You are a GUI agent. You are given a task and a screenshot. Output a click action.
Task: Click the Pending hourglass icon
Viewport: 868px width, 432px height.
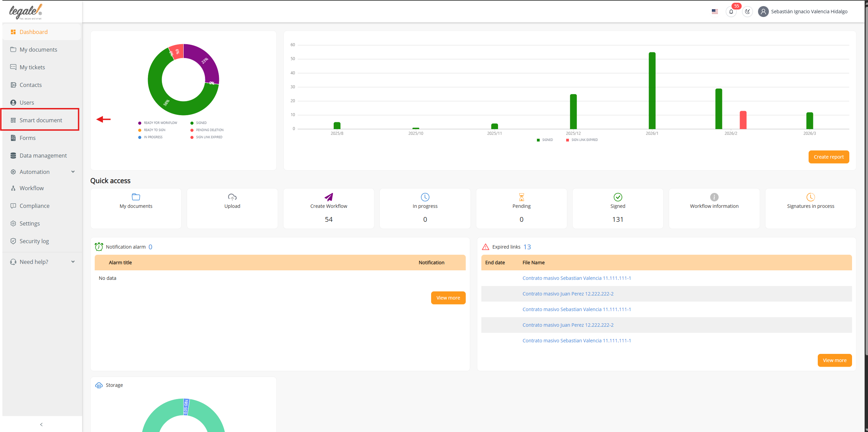pyautogui.click(x=521, y=197)
